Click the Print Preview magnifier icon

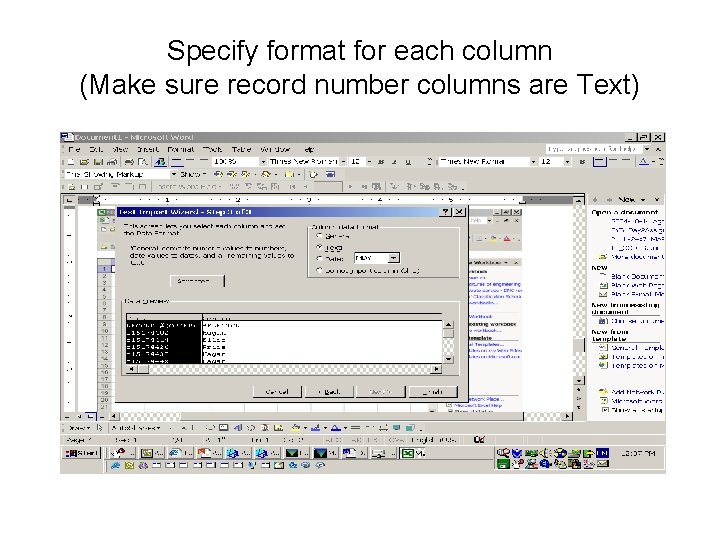pos(143,162)
